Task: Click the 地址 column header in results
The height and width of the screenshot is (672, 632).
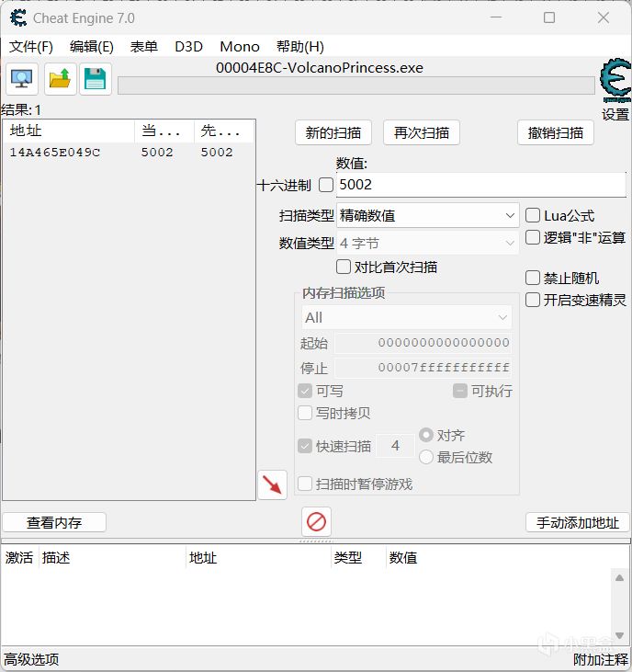Action: pos(69,131)
